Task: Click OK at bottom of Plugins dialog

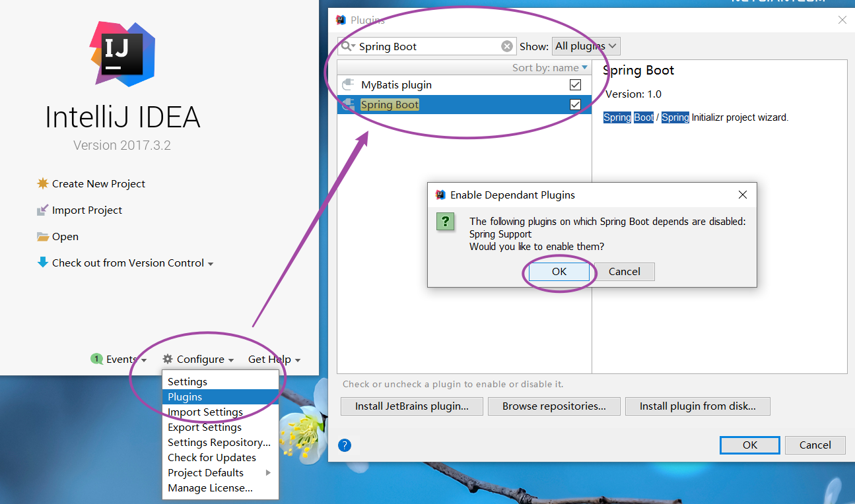Action: click(x=750, y=445)
